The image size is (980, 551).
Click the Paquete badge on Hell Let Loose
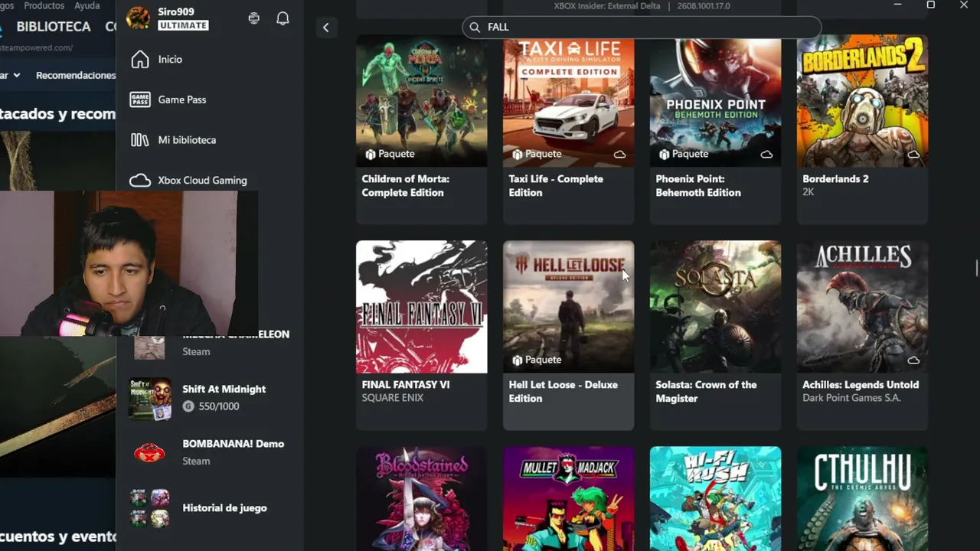pos(537,360)
